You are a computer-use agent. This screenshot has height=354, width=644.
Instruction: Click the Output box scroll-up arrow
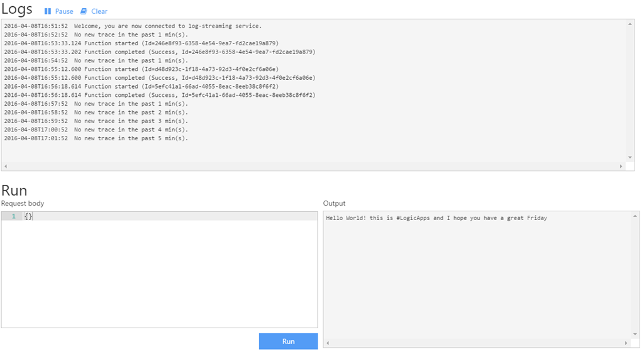[635, 216]
